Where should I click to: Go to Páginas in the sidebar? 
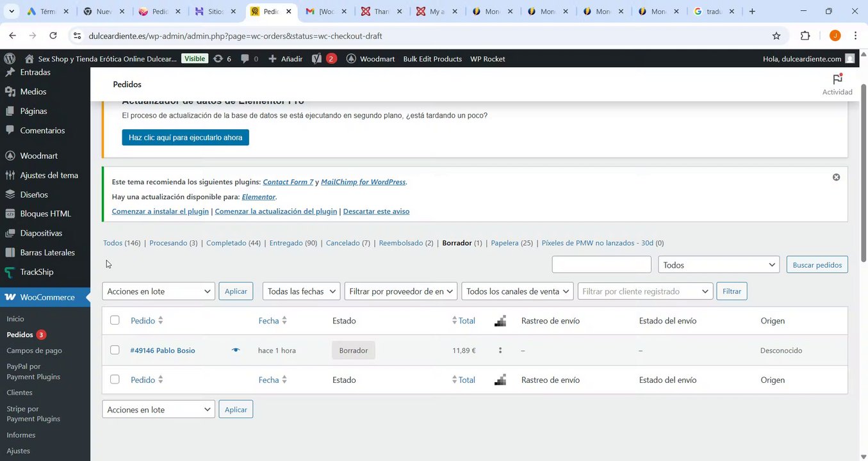tap(33, 111)
